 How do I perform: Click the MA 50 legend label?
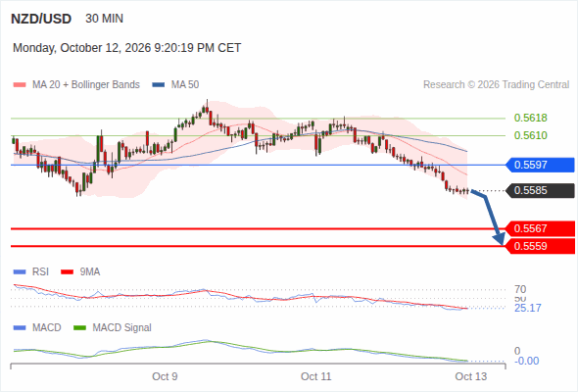[x=185, y=85]
